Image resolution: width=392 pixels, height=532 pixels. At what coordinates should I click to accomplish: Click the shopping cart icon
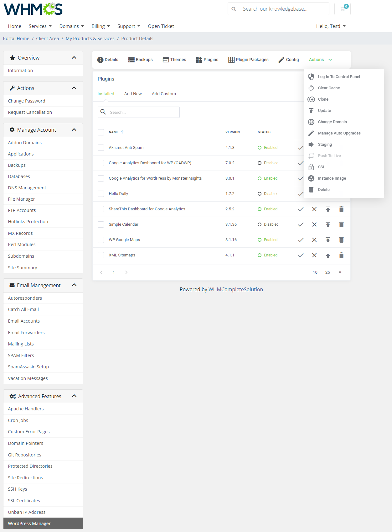point(342,9)
